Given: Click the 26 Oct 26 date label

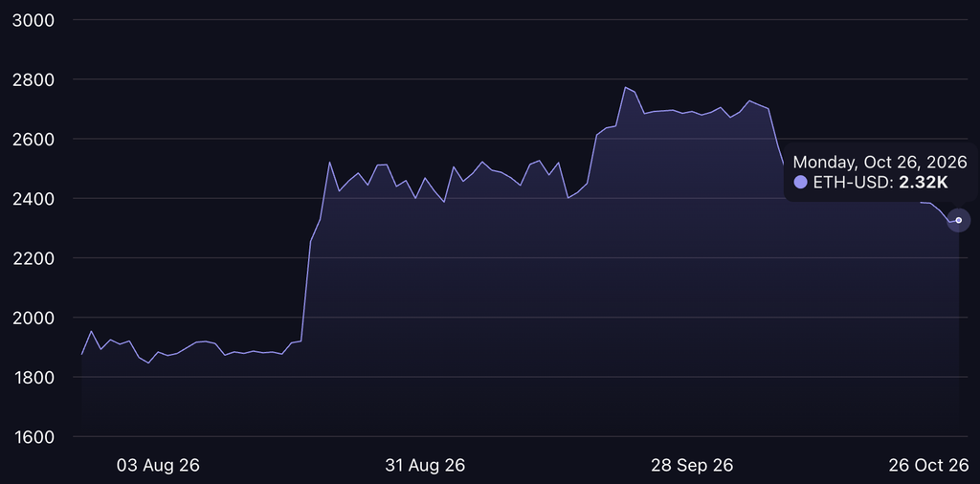Looking at the screenshot, I should [928, 465].
